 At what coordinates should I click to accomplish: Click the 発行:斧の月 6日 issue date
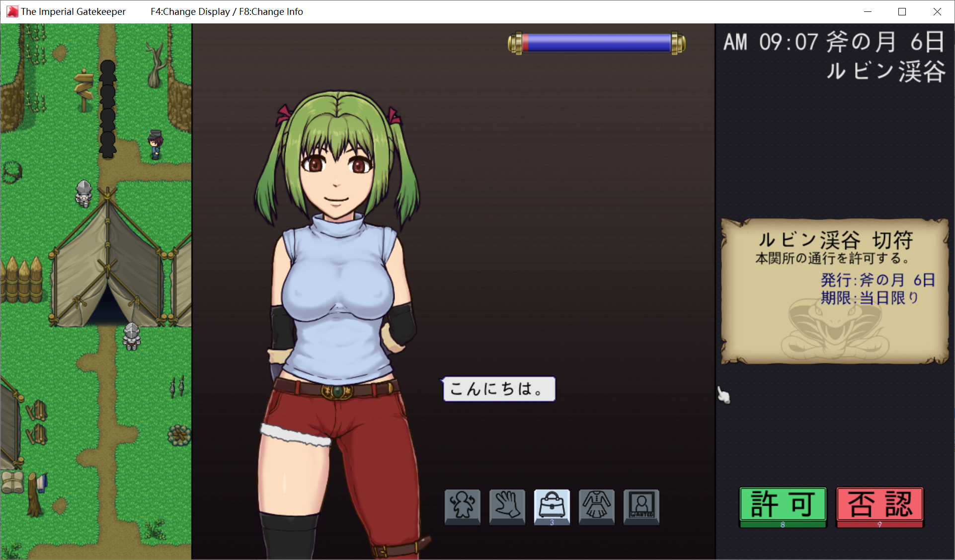[878, 280]
